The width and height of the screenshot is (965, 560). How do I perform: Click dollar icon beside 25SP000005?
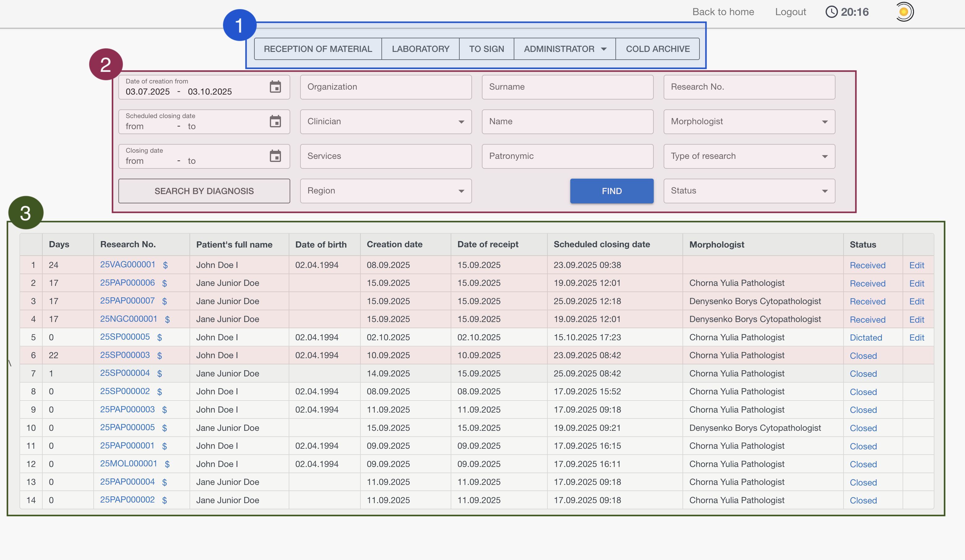(160, 337)
